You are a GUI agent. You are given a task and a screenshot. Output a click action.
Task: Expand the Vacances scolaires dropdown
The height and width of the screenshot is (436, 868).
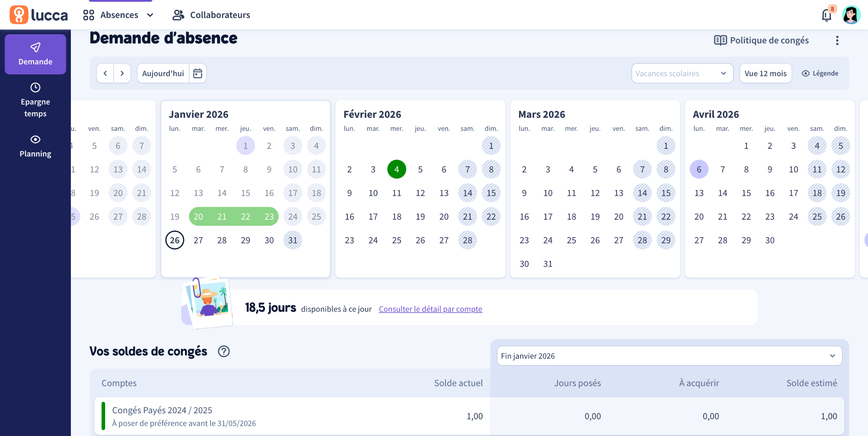pyautogui.click(x=682, y=73)
